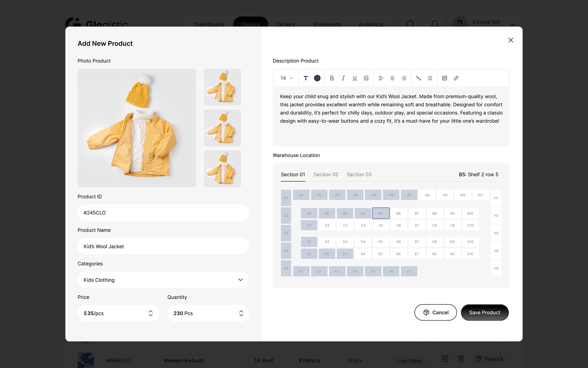This screenshot has height=368, width=588.
Task: Select warehouse slot A9
Action: (445, 195)
